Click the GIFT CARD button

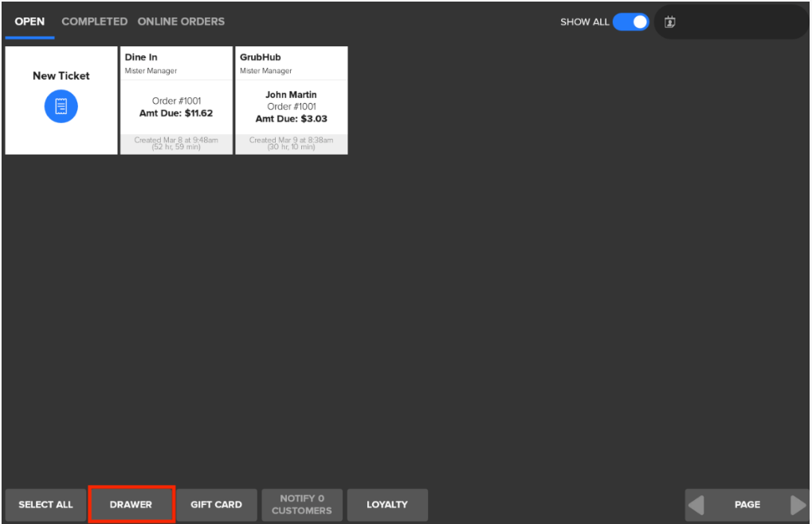point(216,504)
